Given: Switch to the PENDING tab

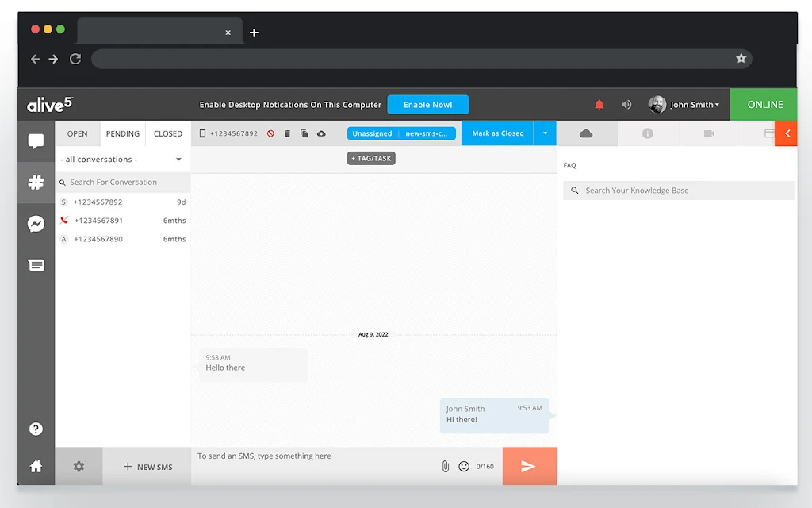Looking at the screenshot, I should 123,133.
